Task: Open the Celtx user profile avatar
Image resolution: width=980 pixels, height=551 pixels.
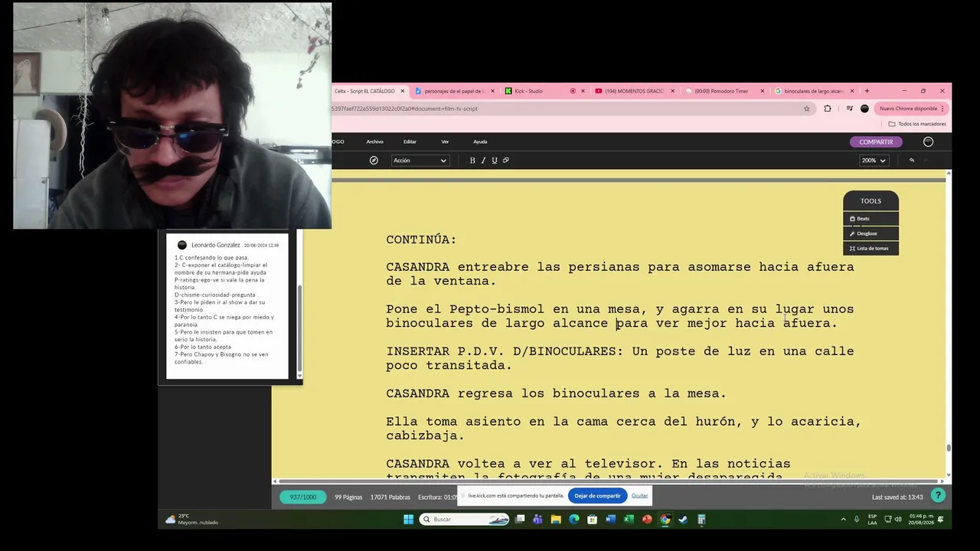Action: pos(928,142)
